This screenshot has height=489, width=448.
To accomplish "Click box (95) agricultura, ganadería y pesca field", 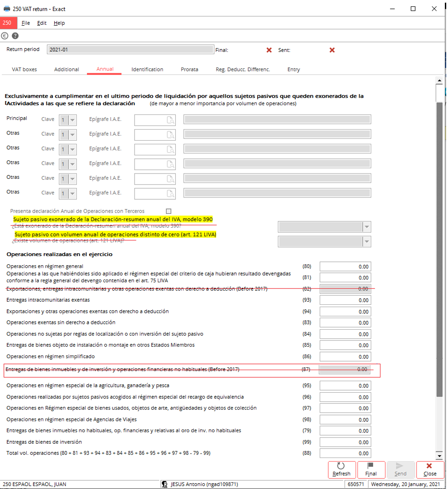I will (x=345, y=386).
